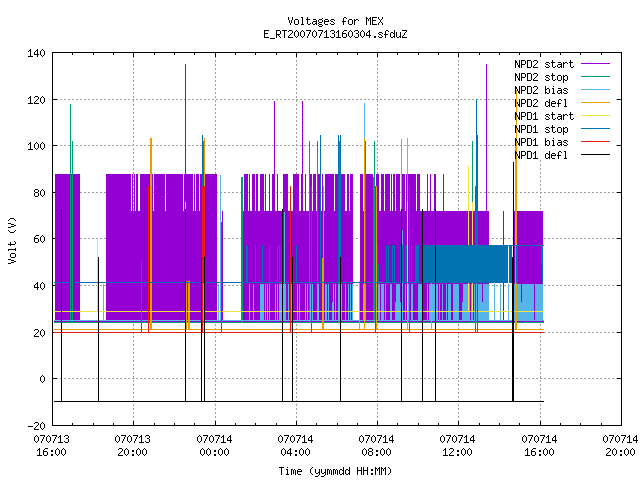The height and width of the screenshot is (480, 640).
Task: Click the y-axis tick value 20
Action: coord(39,333)
